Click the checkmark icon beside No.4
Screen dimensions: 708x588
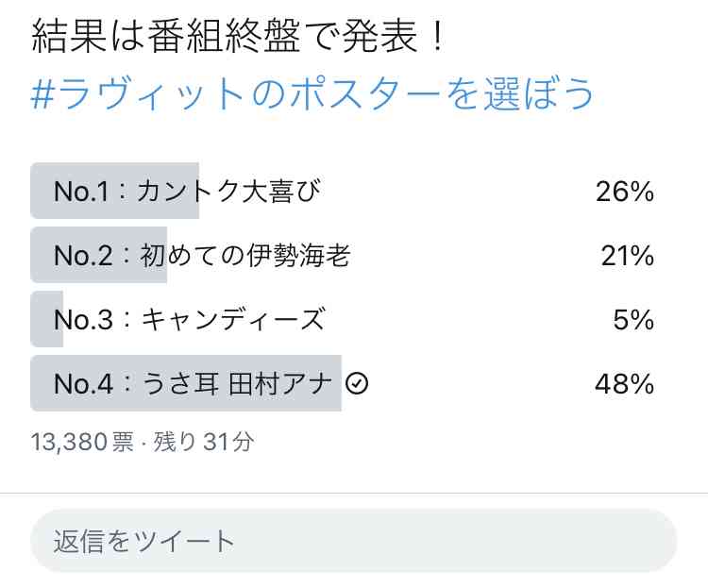tap(357, 384)
